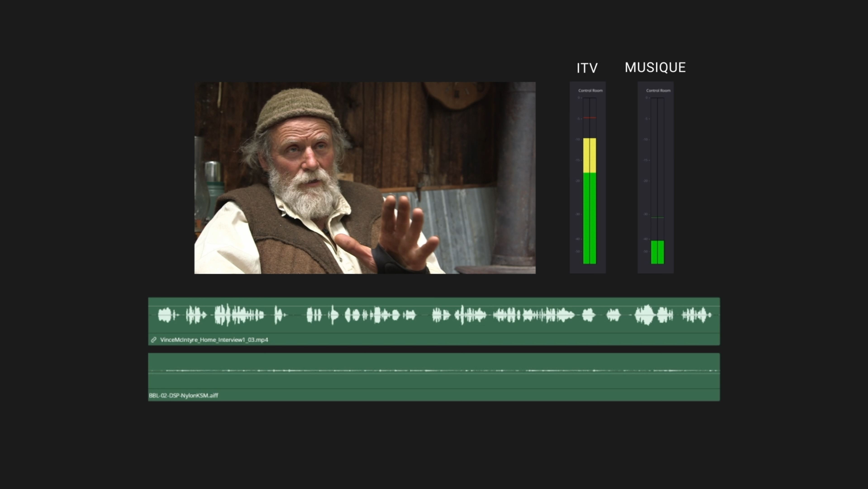
Task: Click the tall green segment of ITV meter
Action: pos(589,218)
